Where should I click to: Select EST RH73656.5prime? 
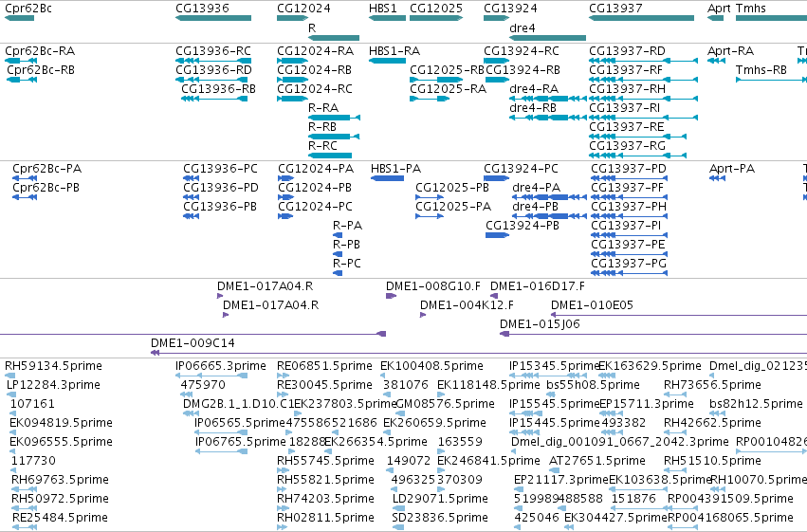712,385
